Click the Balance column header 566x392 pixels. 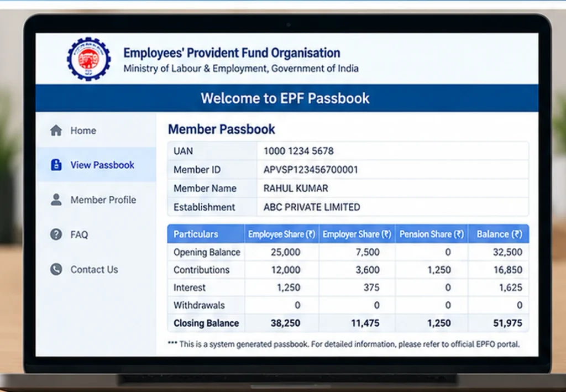point(499,234)
